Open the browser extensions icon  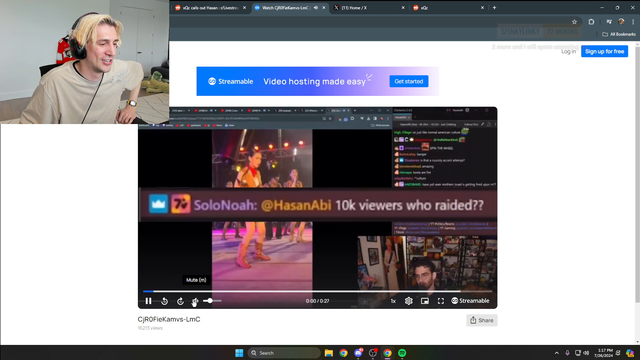pos(591,22)
